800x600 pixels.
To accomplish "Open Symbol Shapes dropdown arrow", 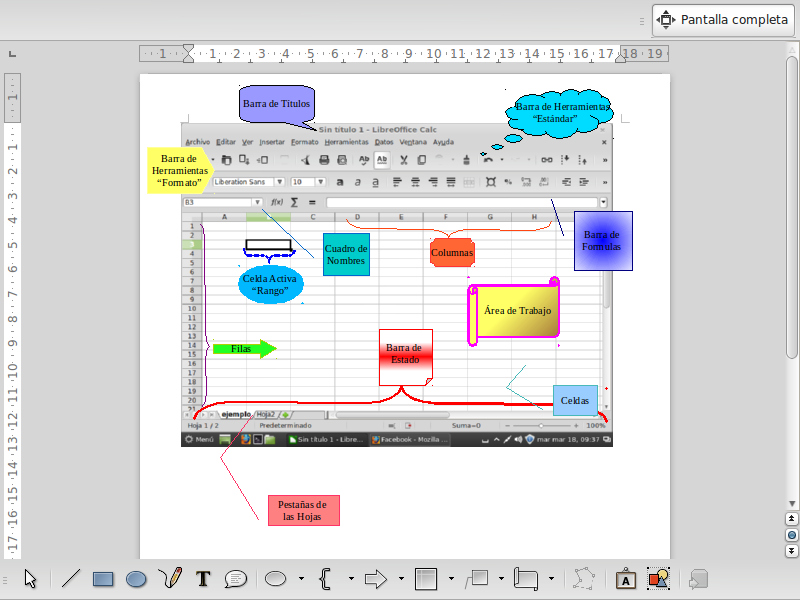I will [x=351, y=579].
